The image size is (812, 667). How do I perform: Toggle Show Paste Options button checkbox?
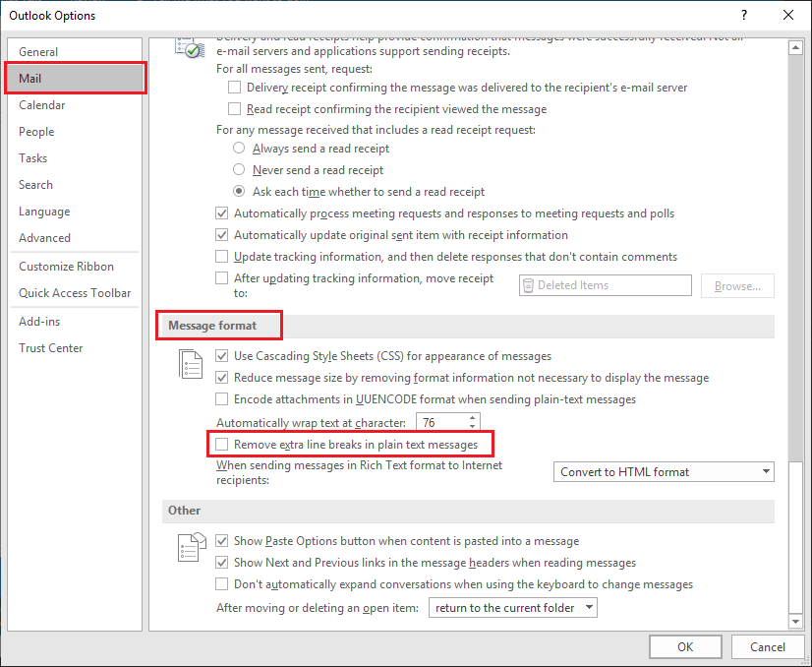tap(221, 540)
